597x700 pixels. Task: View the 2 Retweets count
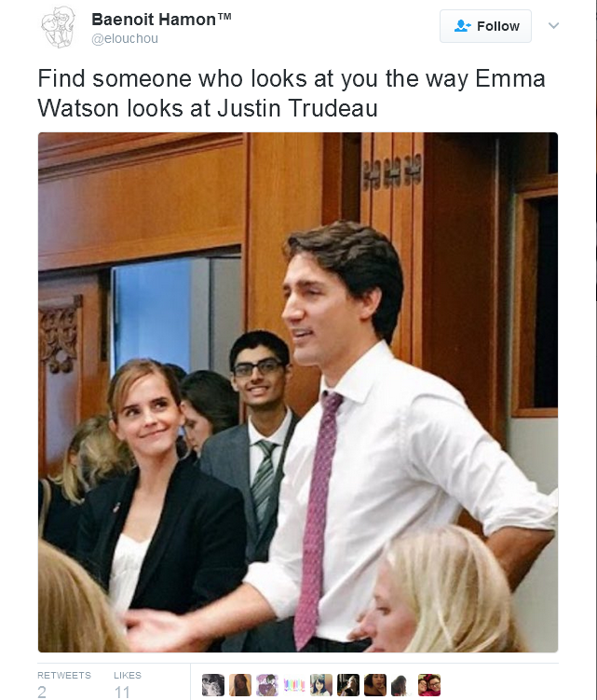(42, 692)
